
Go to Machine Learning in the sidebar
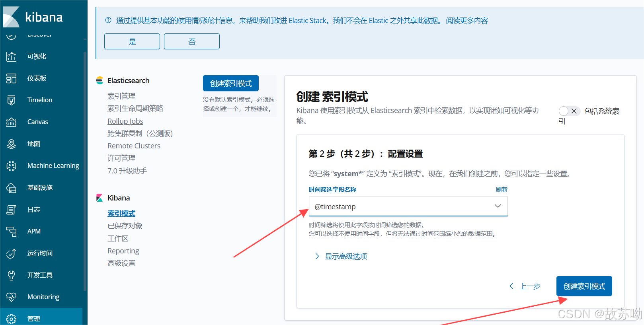click(x=53, y=166)
